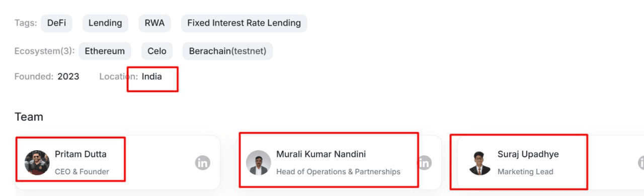
Task: Select the DeFi tag
Action: point(56,23)
